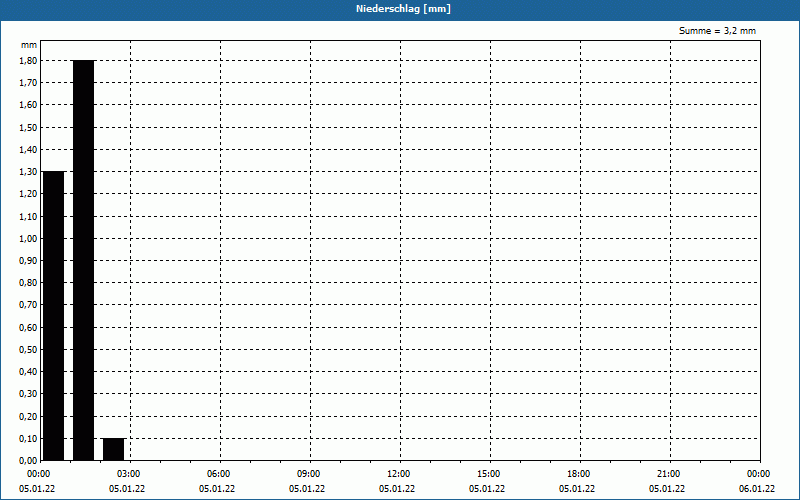Click the 0,50 y-axis label
Viewport: 800px width, 500px height.
[x=28, y=349]
